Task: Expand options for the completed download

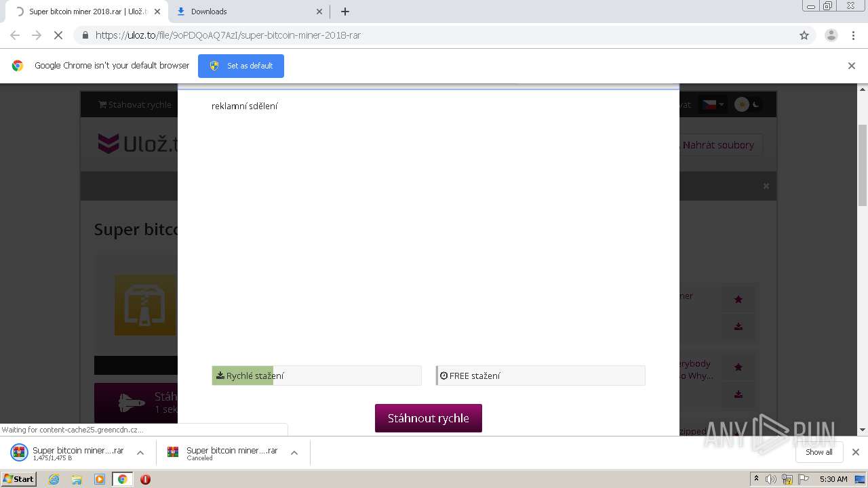Action: [140, 453]
